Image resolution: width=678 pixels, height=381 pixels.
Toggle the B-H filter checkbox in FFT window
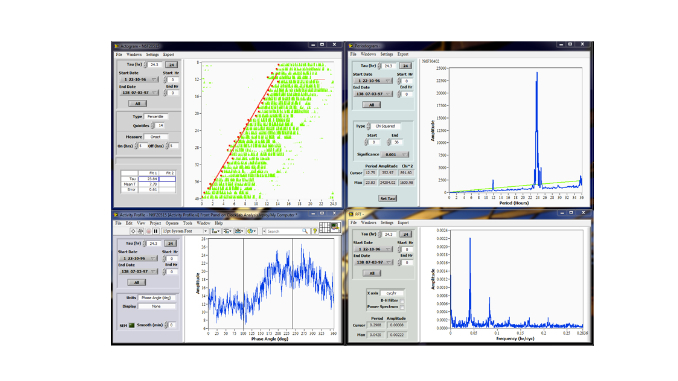point(402,301)
